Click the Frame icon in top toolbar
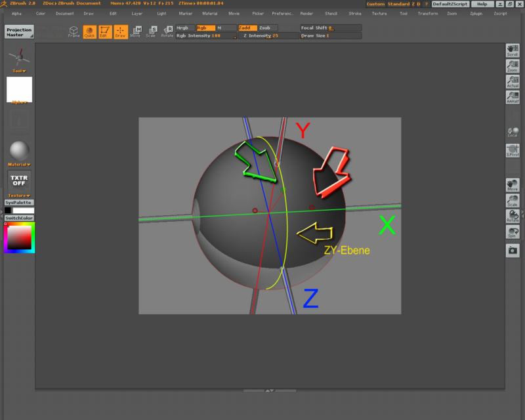Viewport: 525px width, 420px height. pyautogui.click(x=73, y=31)
